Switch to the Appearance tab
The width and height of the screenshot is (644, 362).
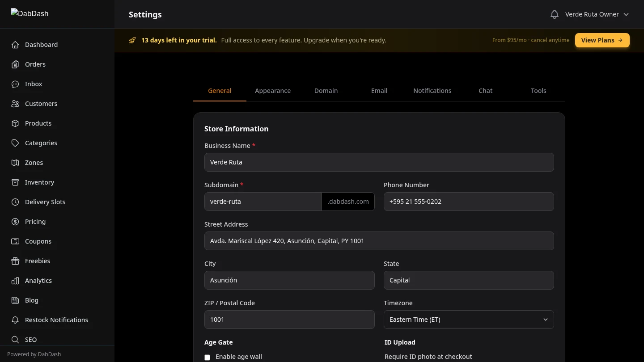(273, 90)
